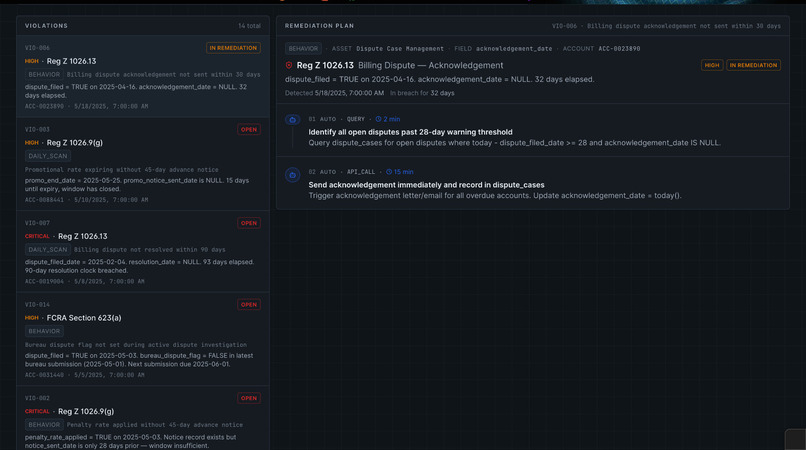806x450 pixels.
Task: Click the '14 total' violations count
Action: tap(249, 26)
